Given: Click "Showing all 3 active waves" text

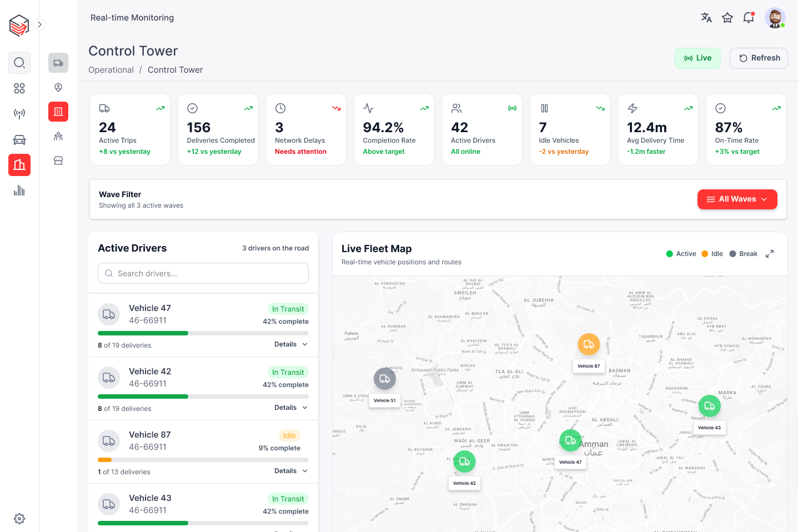Looking at the screenshot, I should pyautogui.click(x=141, y=205).
